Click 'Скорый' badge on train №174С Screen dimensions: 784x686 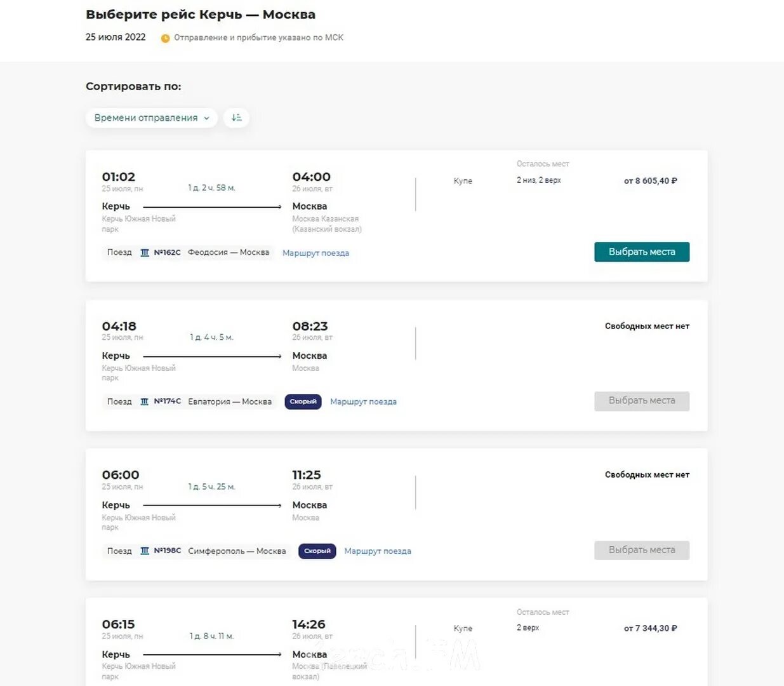coord(303,401)
